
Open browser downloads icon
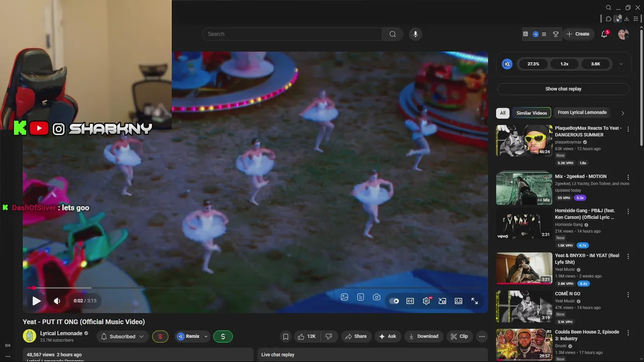627,19
